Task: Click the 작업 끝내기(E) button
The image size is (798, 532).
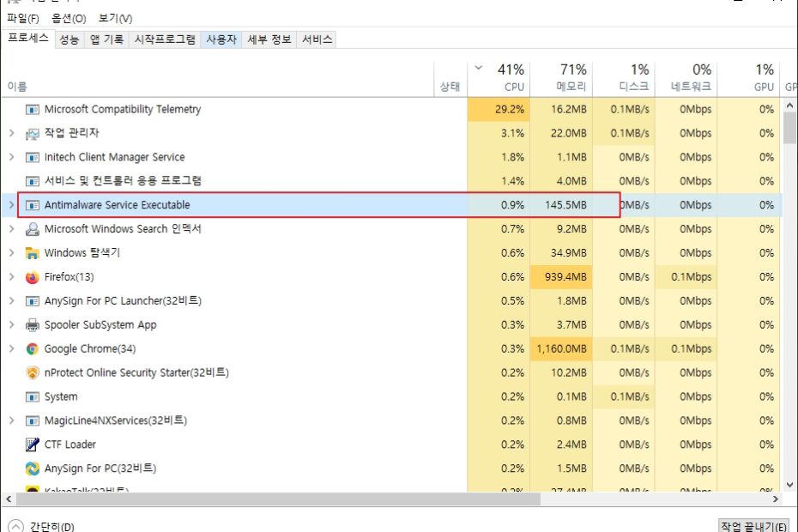Action: coord(753,526)
